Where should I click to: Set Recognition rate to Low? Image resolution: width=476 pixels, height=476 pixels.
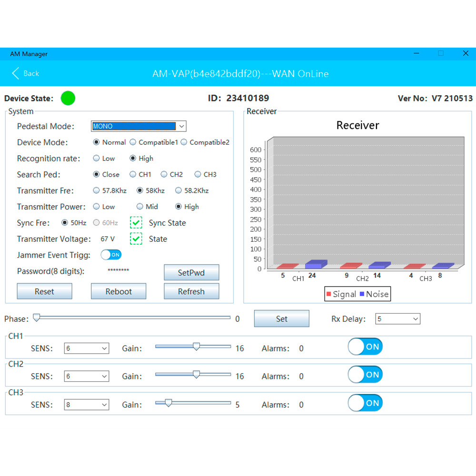(97, 159)
